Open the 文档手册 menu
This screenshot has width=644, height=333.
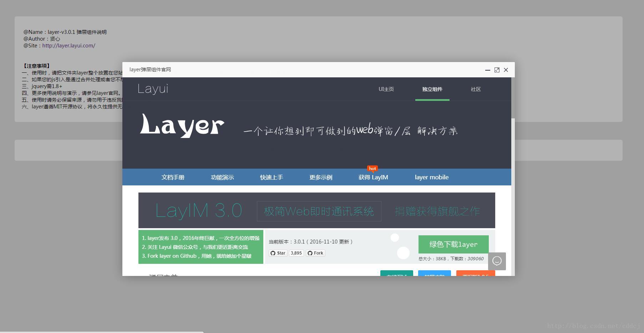173,177
